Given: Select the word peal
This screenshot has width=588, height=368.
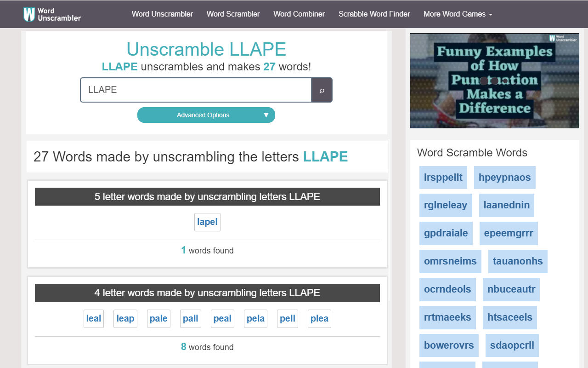Looking at the screenshot, I should 222,318.
